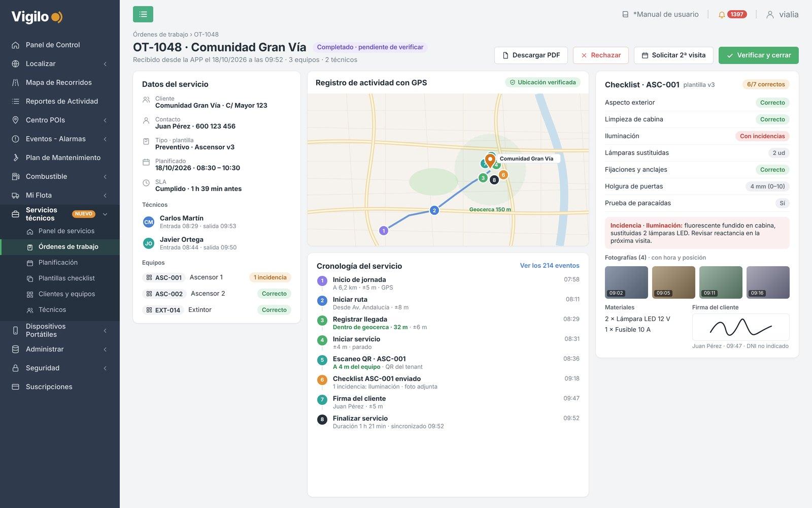Collapse the Servicios técnicos section chevron
Viewport: 812px width, 508px height.
105,214
